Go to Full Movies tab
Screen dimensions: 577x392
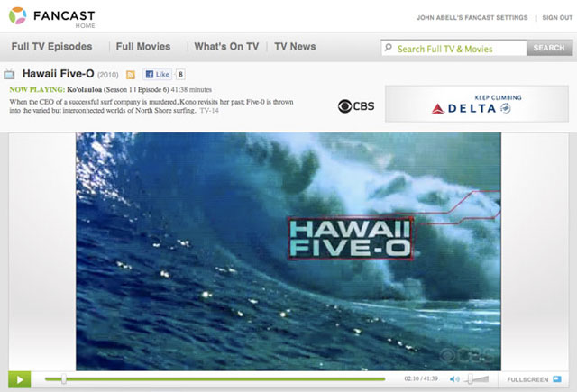tap(143, 47)
